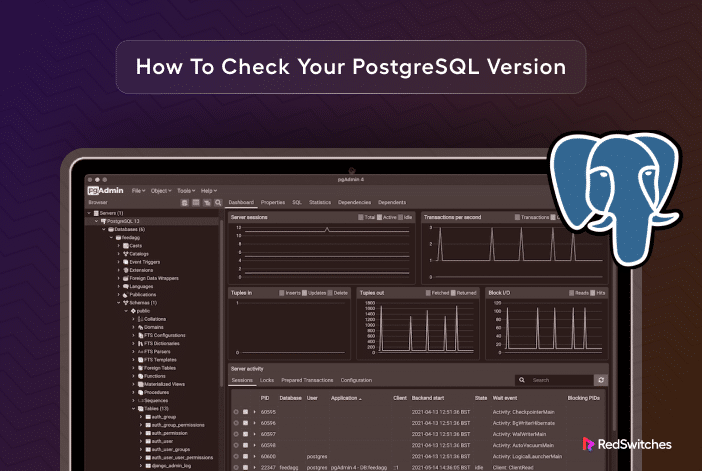Open the Configuration tab in Server activity
The width and height of the screenshot is (702, 471).
click(x=356, y=380)
